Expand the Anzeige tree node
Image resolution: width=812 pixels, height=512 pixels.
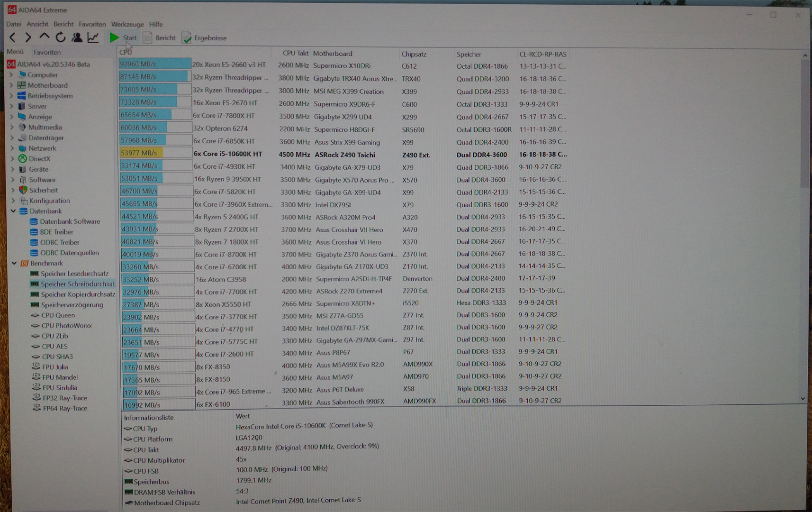pos(11,116)
